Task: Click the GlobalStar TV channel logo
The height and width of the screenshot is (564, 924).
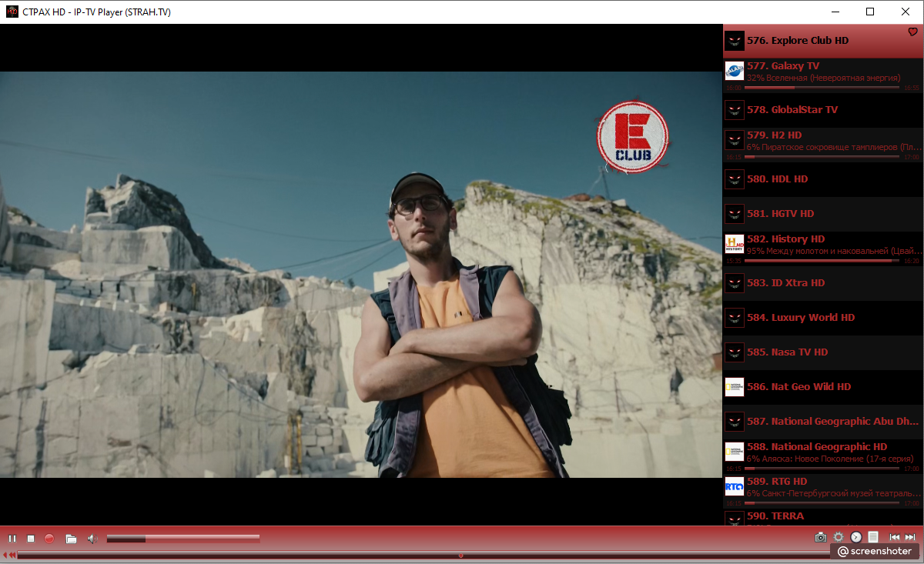Action: point(735,110)
